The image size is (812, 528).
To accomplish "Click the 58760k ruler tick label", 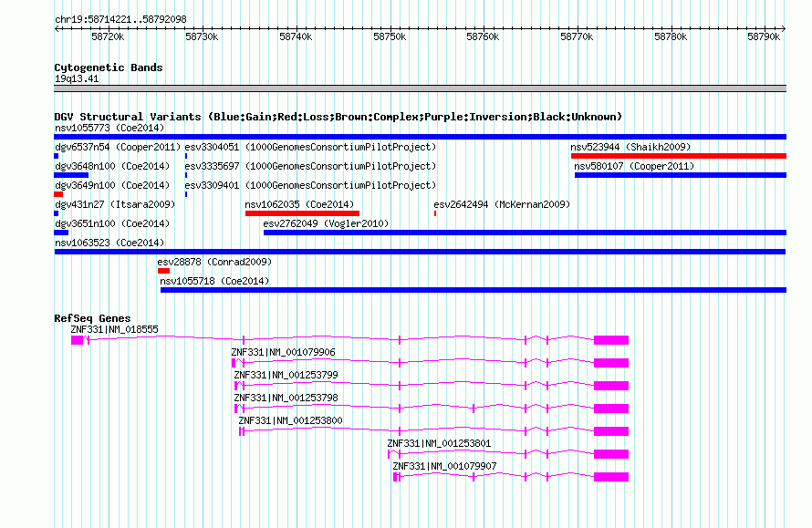I will click(x=483, y=36).
